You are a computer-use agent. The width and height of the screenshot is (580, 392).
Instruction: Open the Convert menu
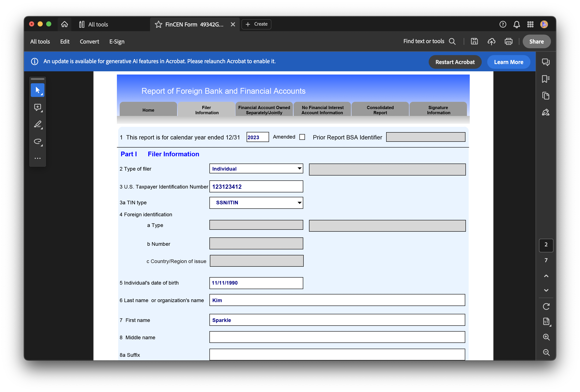click(x=89, y=42)
